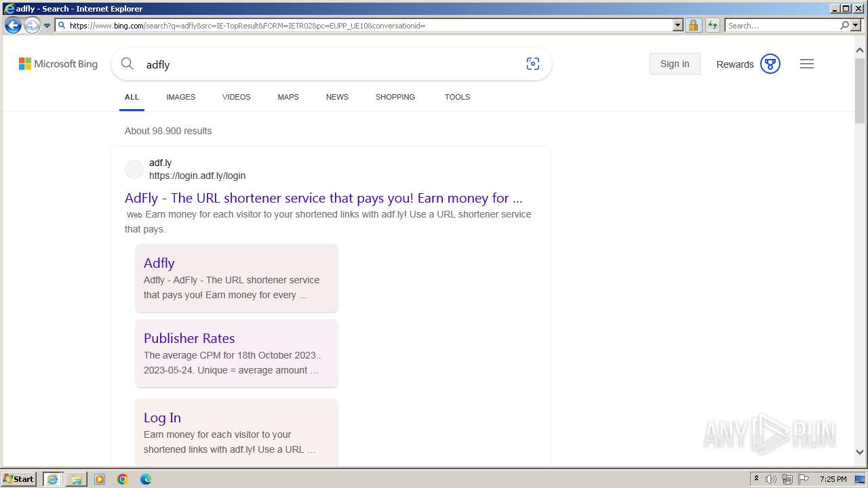Switch to the SHOPPING tab
Viewport: 868px width, 488px height.
coord(395,97)
